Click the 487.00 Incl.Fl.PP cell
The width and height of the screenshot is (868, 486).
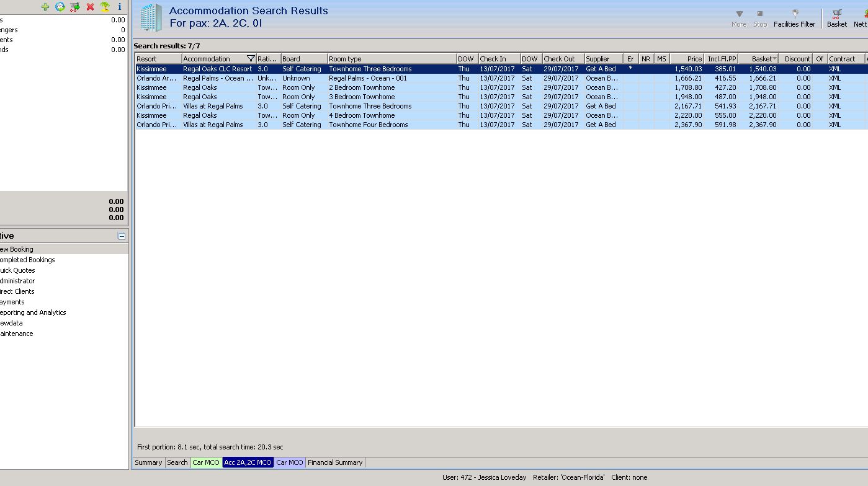(721, 97)
